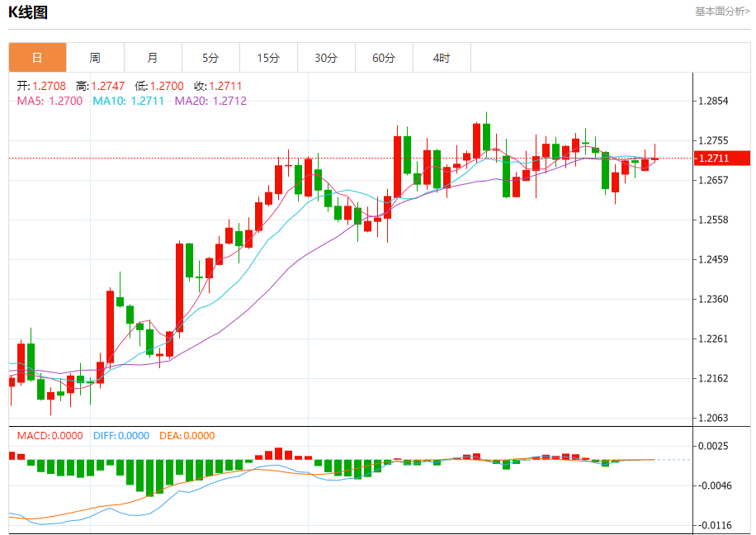Click the opening price 开: 1.2708
Screen dimensions: 756x535
(41, 86)
